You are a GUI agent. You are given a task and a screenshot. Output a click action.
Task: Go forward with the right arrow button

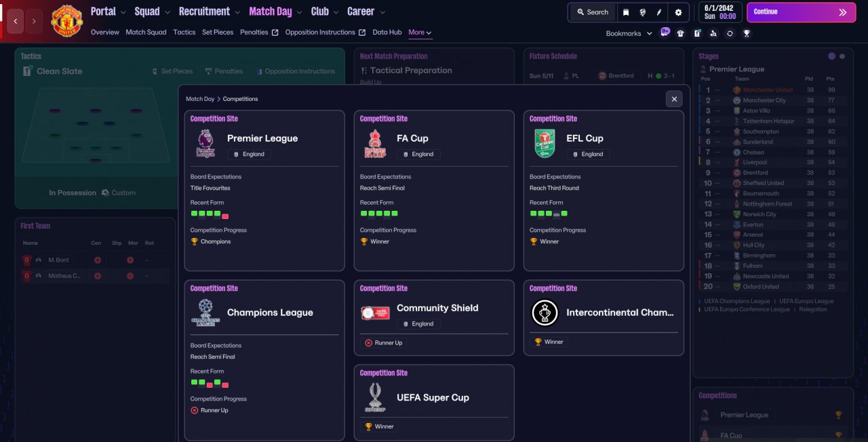pyautogui.click(x=35, y=21)
